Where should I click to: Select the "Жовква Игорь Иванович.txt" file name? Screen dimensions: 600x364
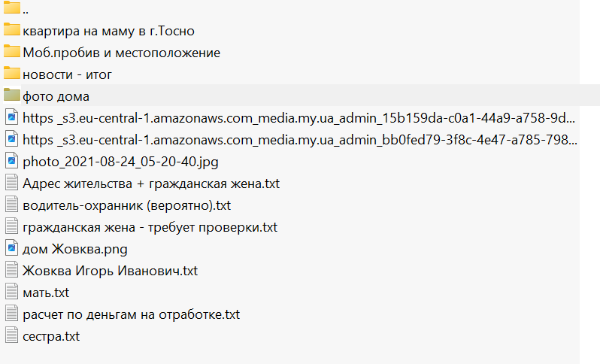point(110,271)
